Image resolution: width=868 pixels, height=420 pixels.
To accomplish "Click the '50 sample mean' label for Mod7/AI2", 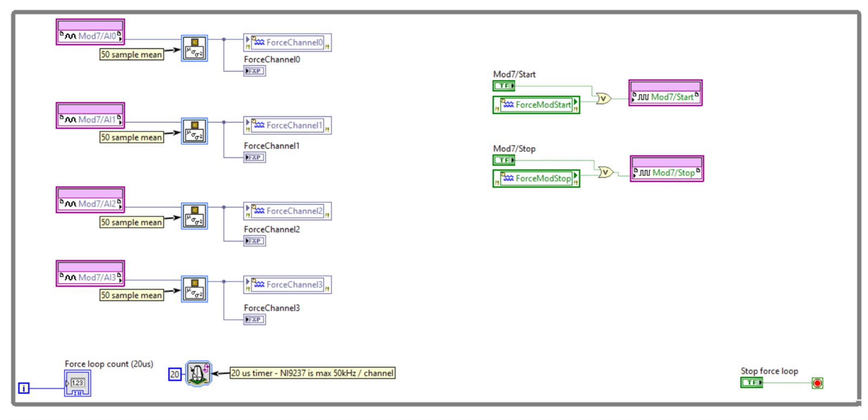I will [131, 222].
